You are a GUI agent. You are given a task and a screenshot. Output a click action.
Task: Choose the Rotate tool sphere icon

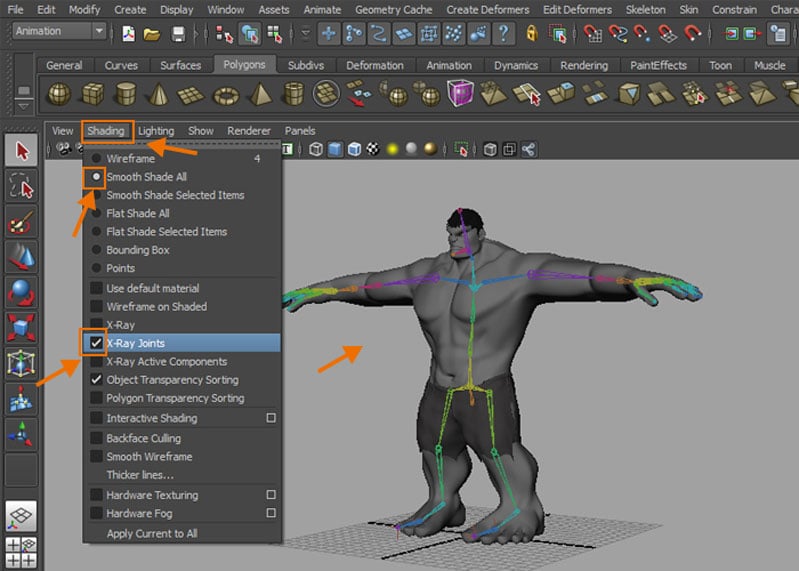(x=21, y=292)
